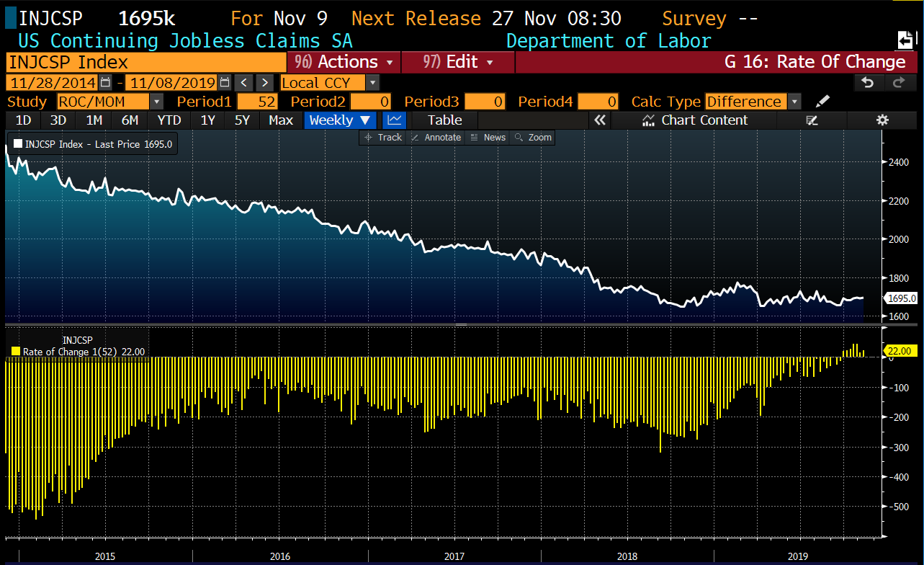Screen dimensions: 924x565
Task: Click the INJCSP Index security field
Action: pyautogui.click(x=146, y=62)
